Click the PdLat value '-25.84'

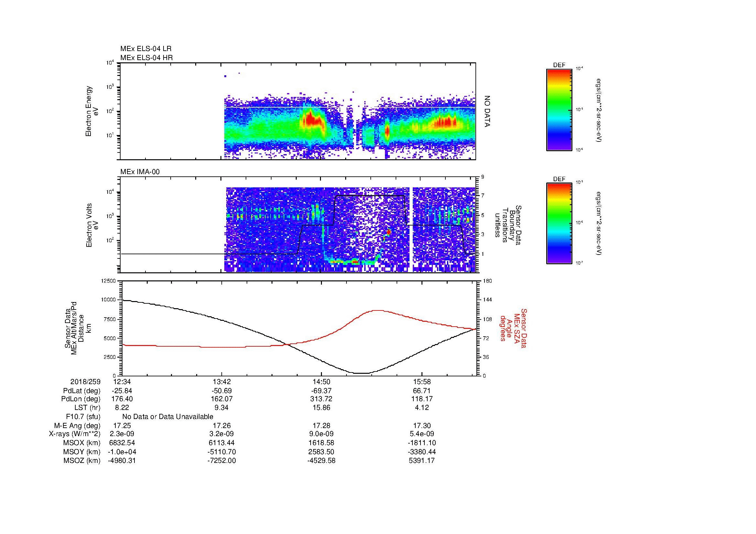[122, 391]
